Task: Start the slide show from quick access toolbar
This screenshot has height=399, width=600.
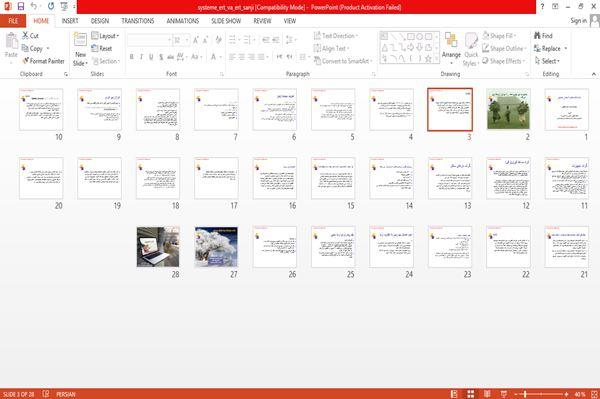Action: pyautogui.click(x=64, y=6)
